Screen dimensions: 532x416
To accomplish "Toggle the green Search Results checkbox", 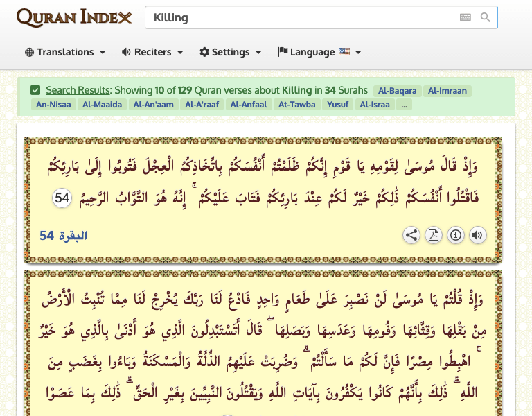I will (35, 90).
